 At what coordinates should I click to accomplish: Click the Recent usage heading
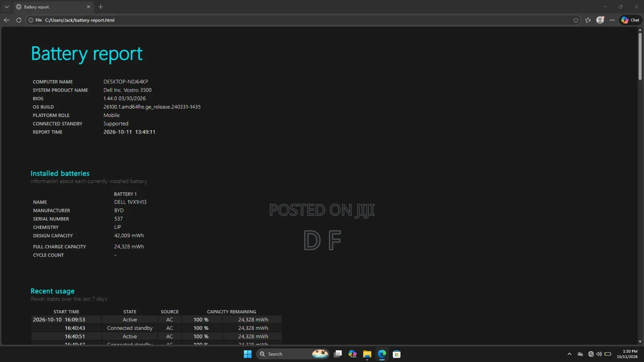click(53, 291)
